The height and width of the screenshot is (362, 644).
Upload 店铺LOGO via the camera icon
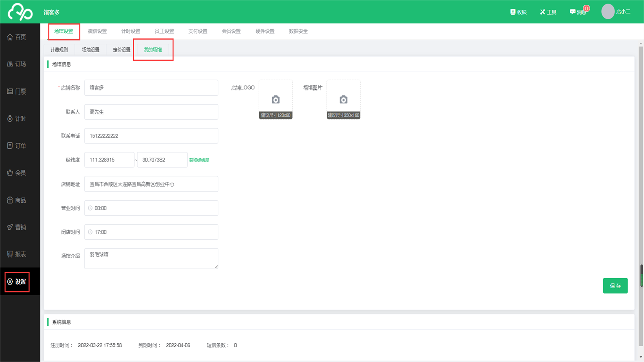(x=275, y=100)
